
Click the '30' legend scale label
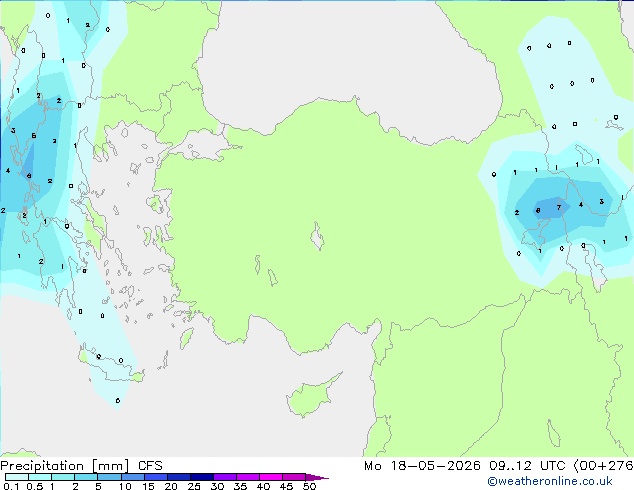[217, 486]
